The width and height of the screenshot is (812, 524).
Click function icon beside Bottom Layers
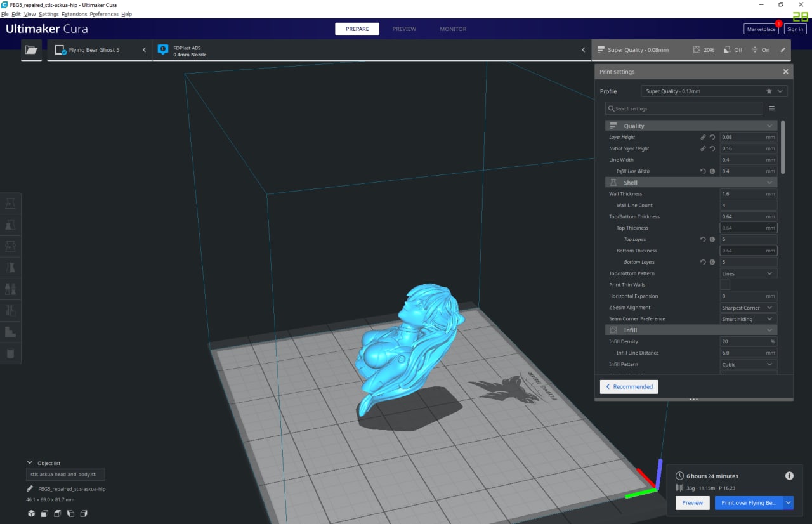pyautogui.click(x=712, y=262)
